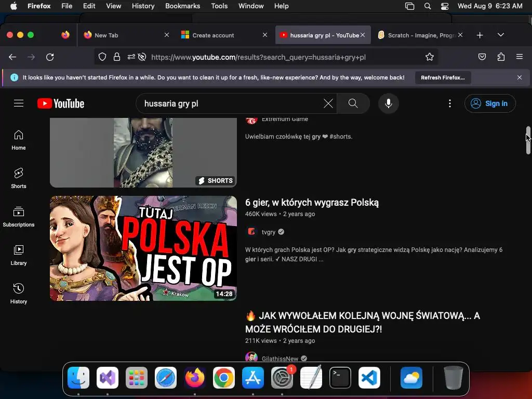
Task: Reload the page in Firefox
Action: (50, 57)
